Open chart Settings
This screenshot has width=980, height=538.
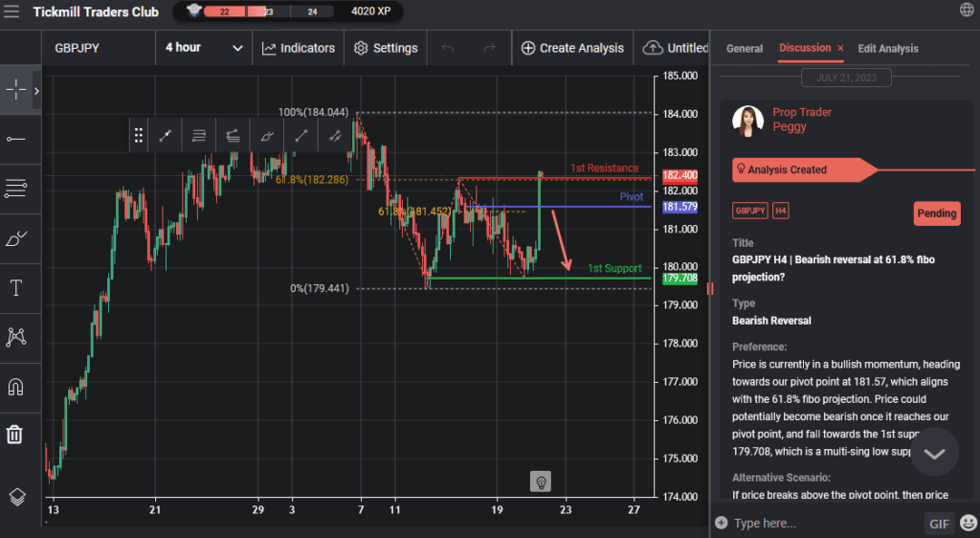point(386,48)
